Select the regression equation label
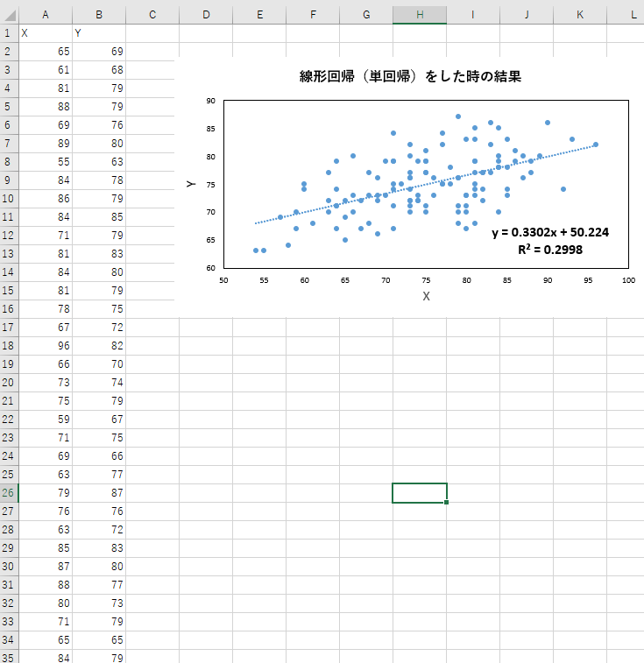Viewport: 644px width, 663px height. pos(550,232)
